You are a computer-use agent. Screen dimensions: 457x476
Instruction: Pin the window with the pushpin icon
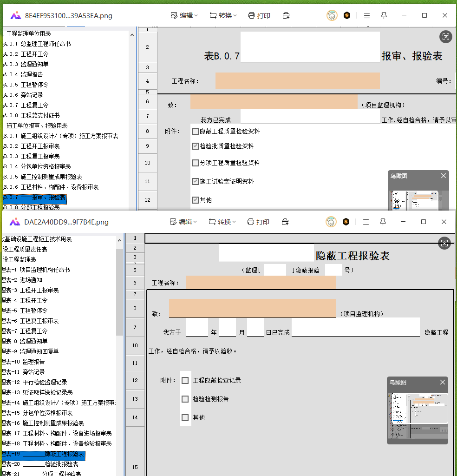[383, 15]
